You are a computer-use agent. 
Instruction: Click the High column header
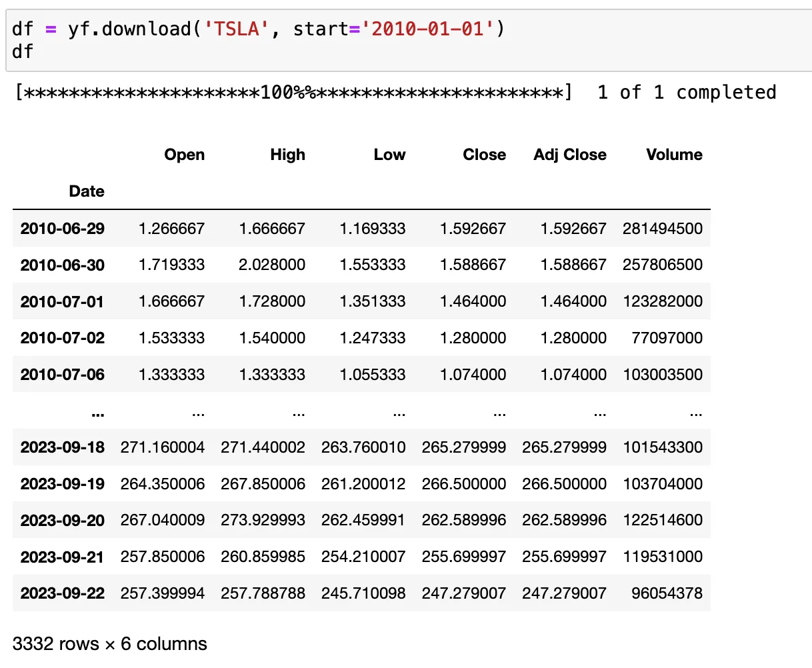(288, 155)
